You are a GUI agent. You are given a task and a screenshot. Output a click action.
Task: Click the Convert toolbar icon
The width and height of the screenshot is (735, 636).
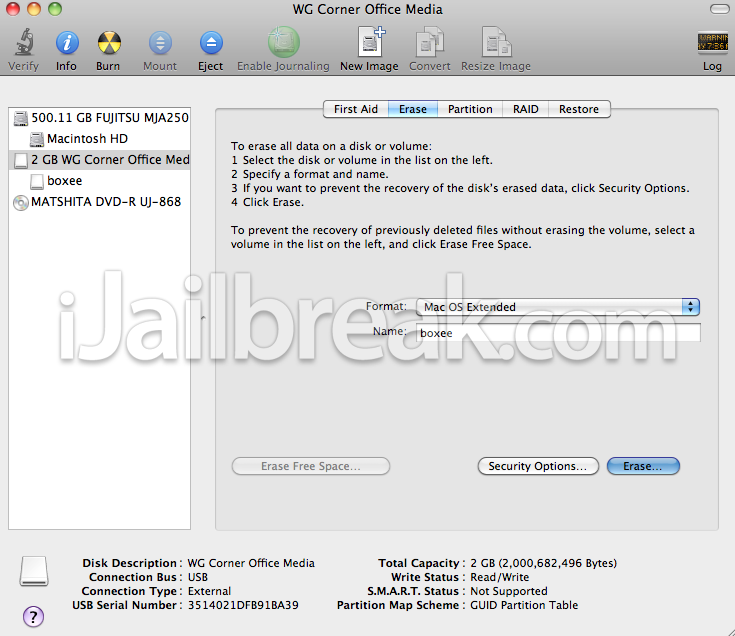pos(430,42)
